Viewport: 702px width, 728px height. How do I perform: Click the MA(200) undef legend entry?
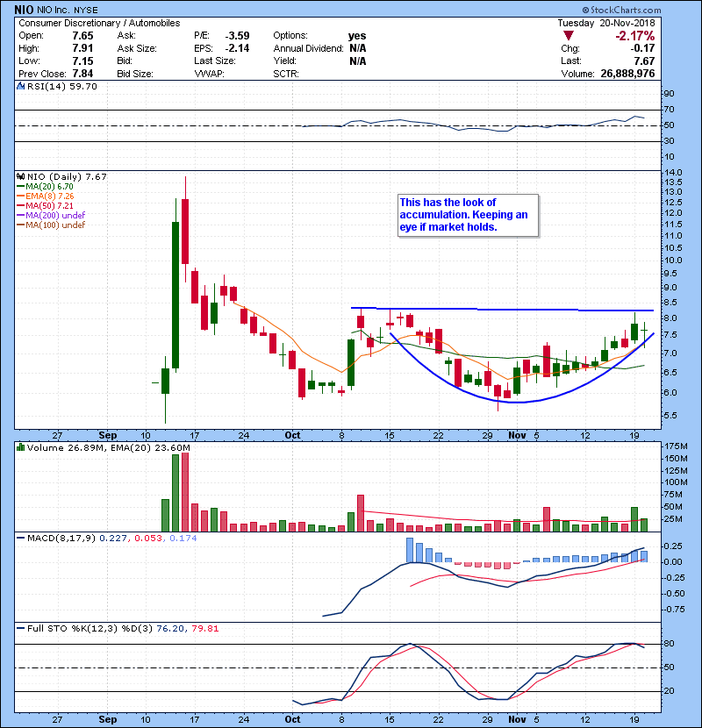click(x=51, y=216)
